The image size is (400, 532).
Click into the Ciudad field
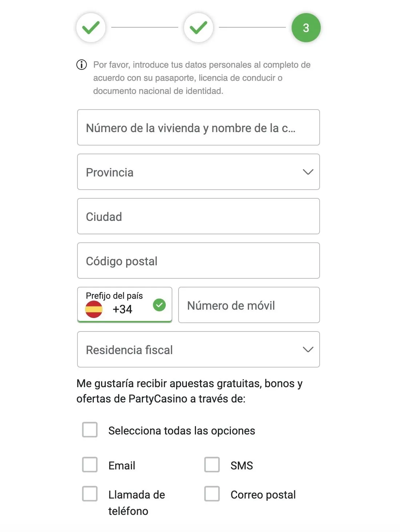[x=199, y=217]
